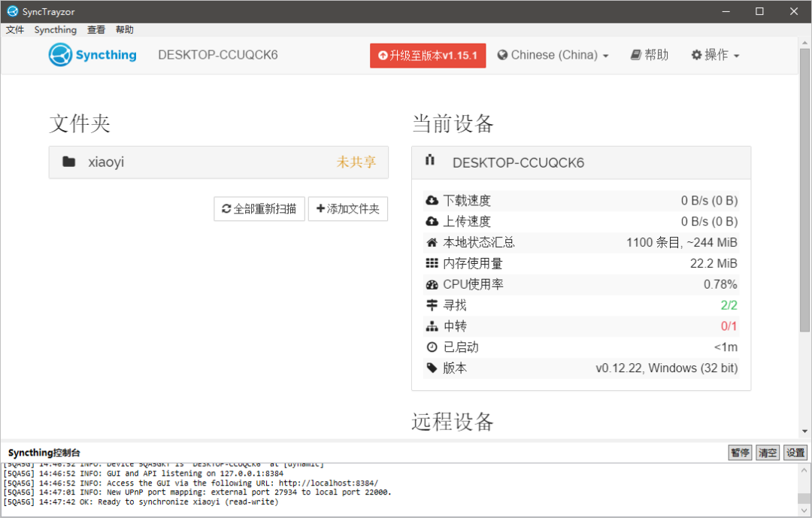Expand the xiaoyi folder panel

(218, 162)
